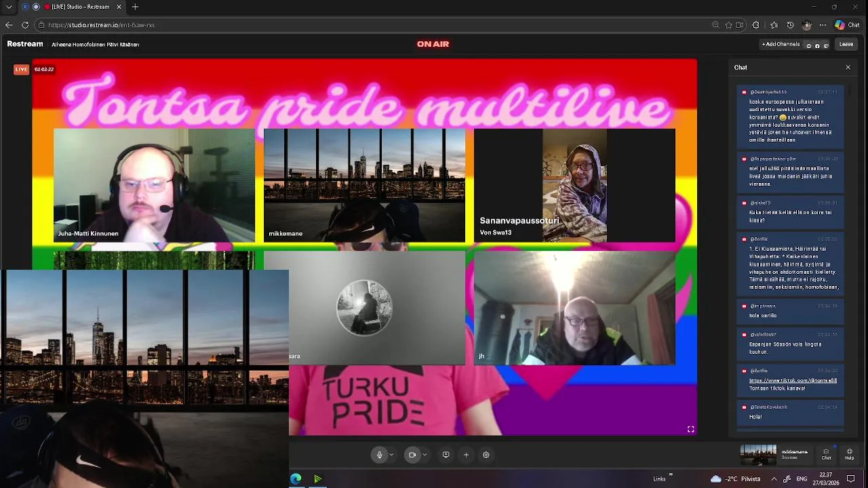The image size is (868, 488).
Task: Click the browser profile avatar
Action: [806, 25]
